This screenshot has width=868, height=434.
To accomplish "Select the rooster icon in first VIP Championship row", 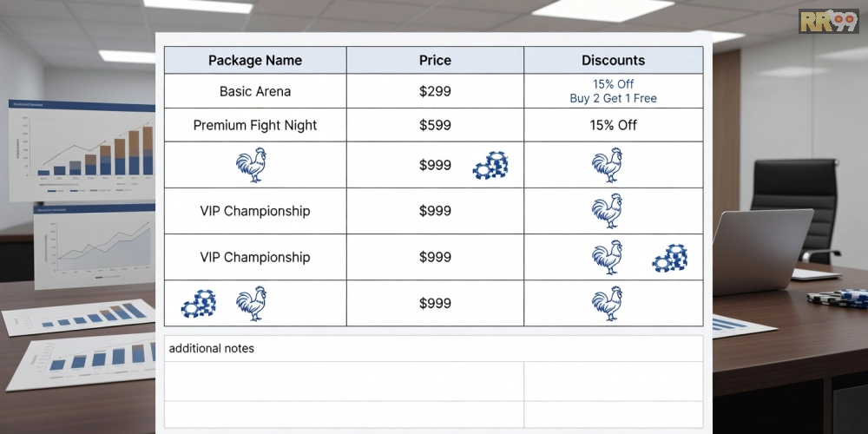I will click(607, 211).
